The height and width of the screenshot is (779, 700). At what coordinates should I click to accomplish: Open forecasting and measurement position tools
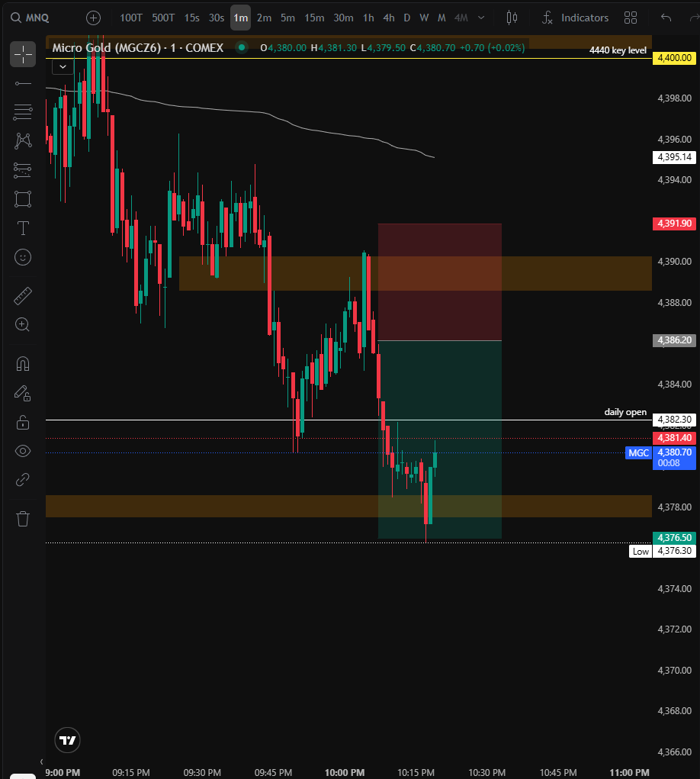23,170
